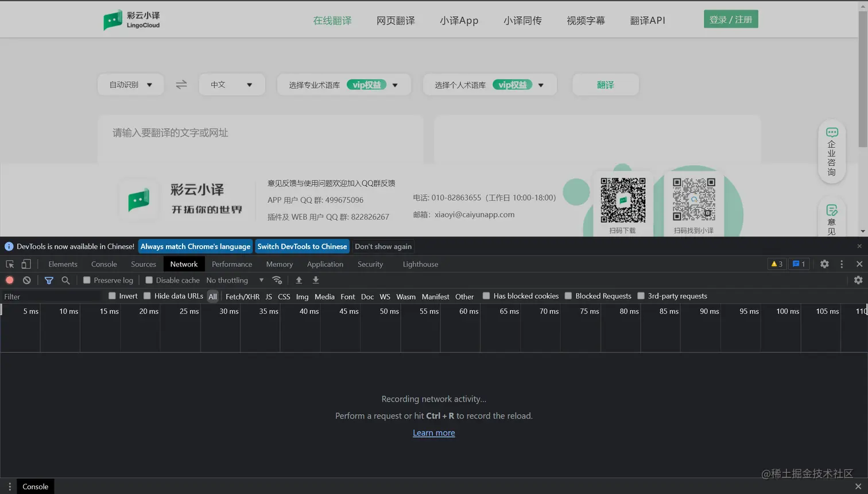The width and height of the screenshot is (868, 494).
Task: Filter requests by Fetch/XHR
Action: (242, 296)
